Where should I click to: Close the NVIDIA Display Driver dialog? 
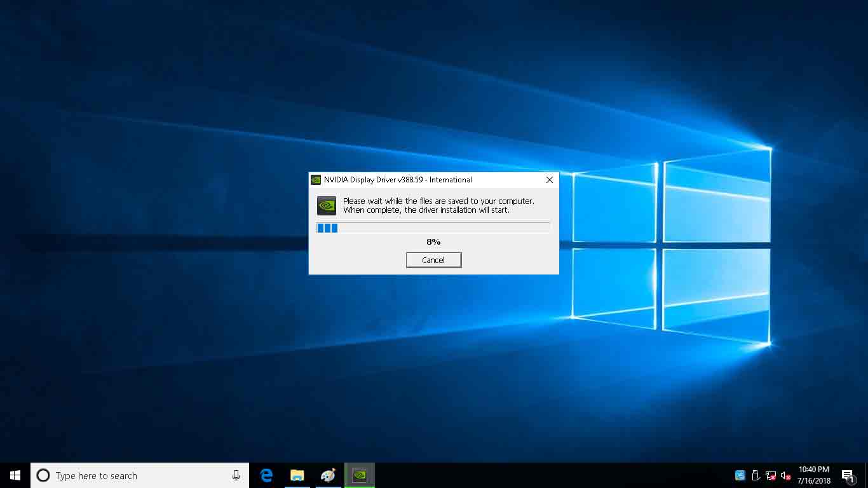(x=550, y=180)
